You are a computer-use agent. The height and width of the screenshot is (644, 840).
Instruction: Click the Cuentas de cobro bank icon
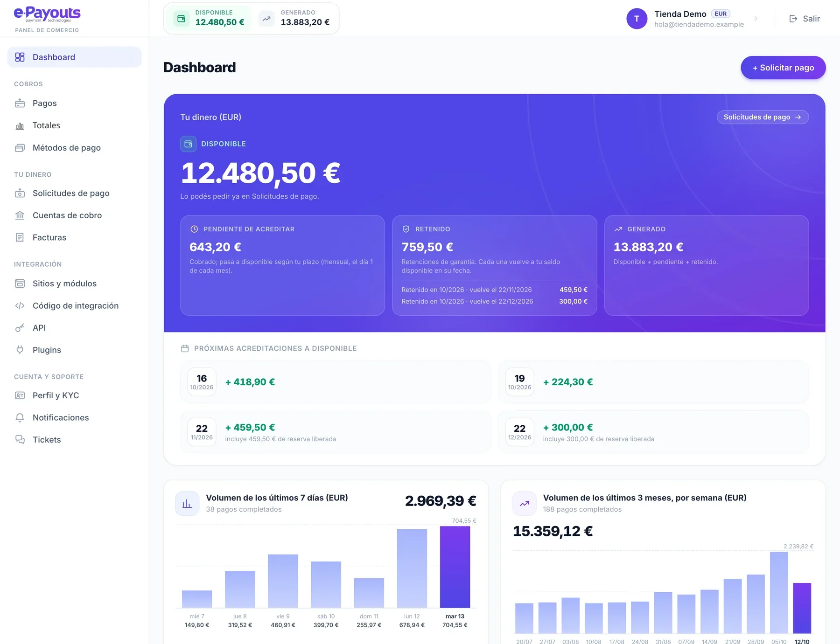click(x=20, y=215)
